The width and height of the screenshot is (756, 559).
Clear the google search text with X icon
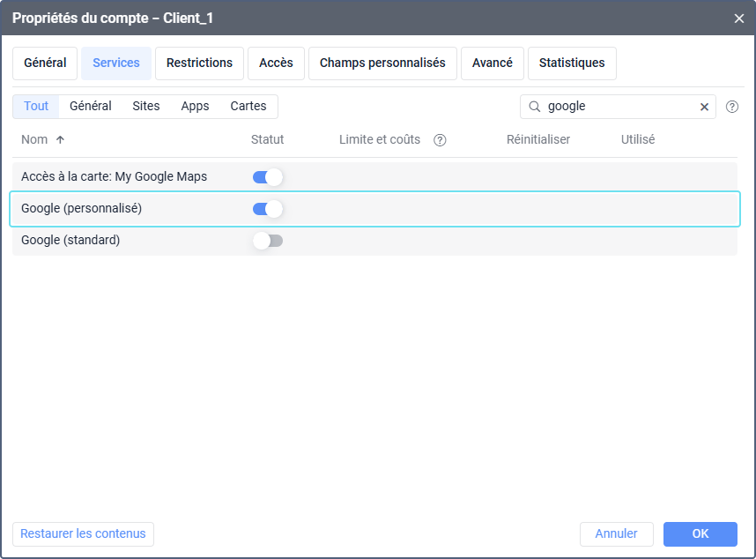704,107
